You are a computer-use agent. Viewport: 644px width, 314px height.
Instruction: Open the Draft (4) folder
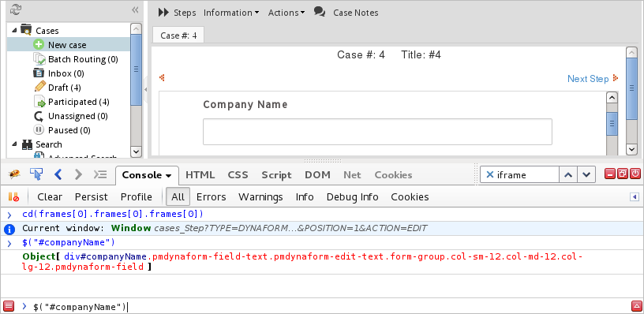tap(65, 88)
